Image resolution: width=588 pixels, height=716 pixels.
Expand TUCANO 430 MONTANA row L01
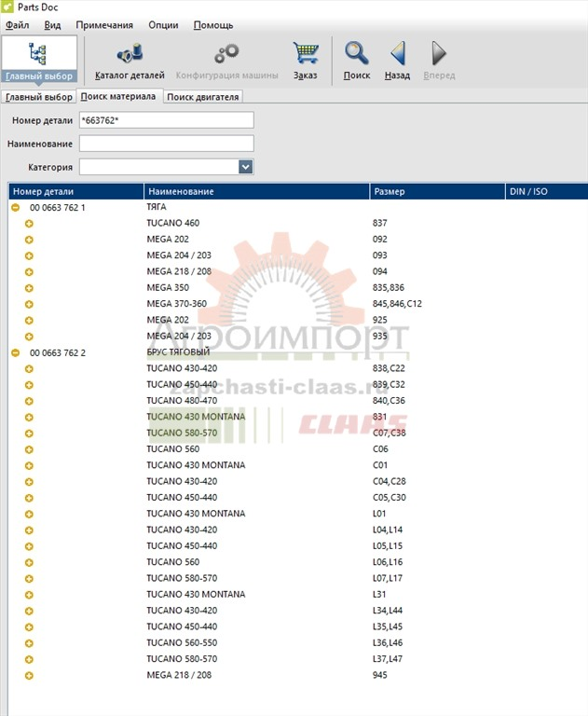pos(29,515)
